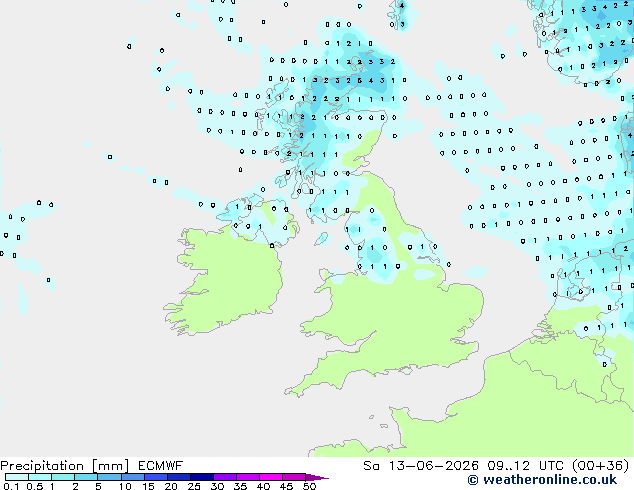Click the 10 legend scale label
Viewport: 634px width, 490px height.
coord(125,486)
